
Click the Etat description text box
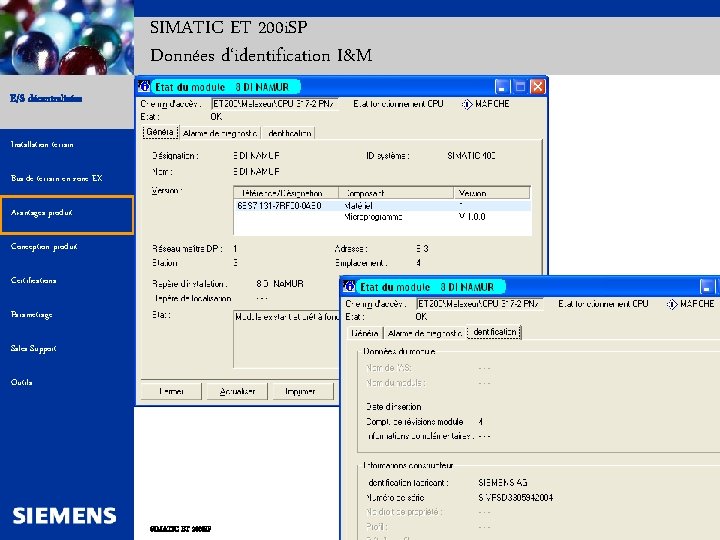tap(286, 339)
